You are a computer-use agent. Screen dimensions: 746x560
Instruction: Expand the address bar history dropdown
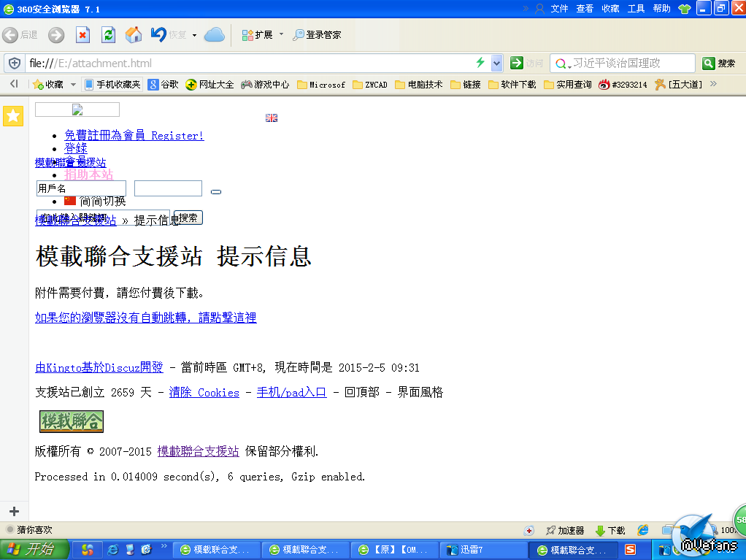click(x=496, y=63)
